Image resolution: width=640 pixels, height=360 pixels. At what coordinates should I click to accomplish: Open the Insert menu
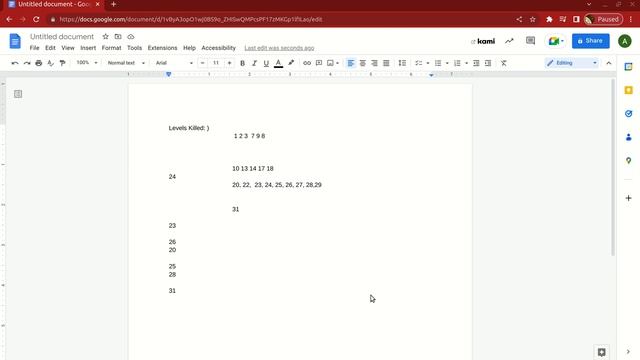tap(88, 48)
